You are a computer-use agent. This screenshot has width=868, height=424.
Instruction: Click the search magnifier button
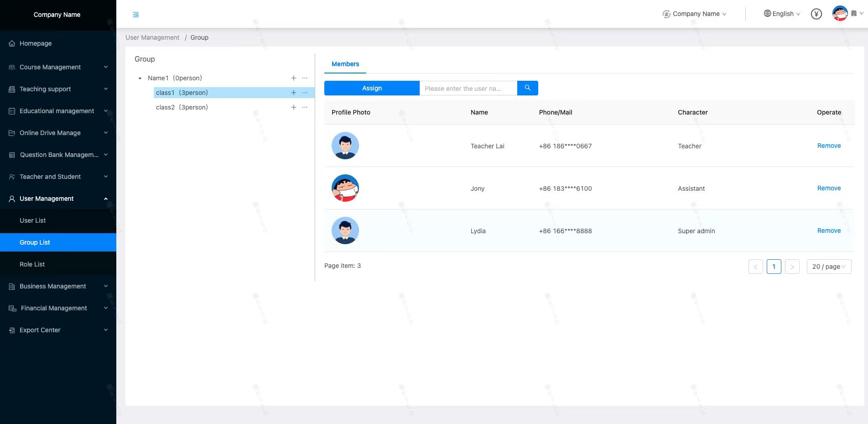[527, 88]
